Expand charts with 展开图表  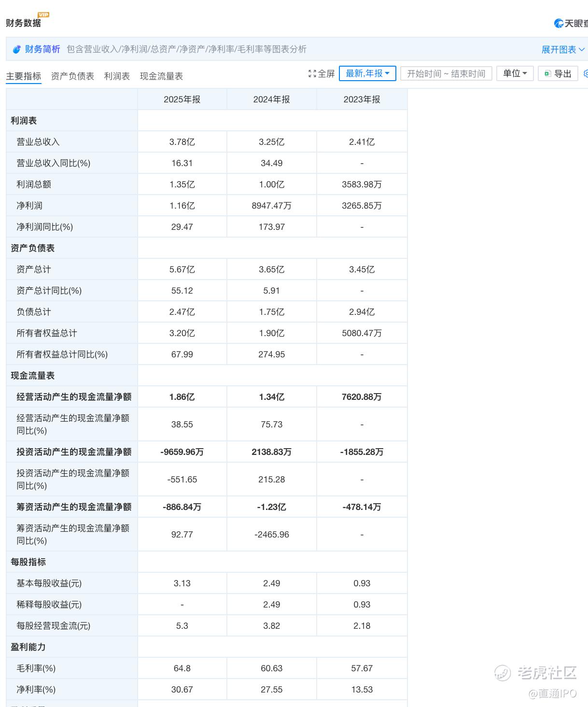tap(563, 49)
